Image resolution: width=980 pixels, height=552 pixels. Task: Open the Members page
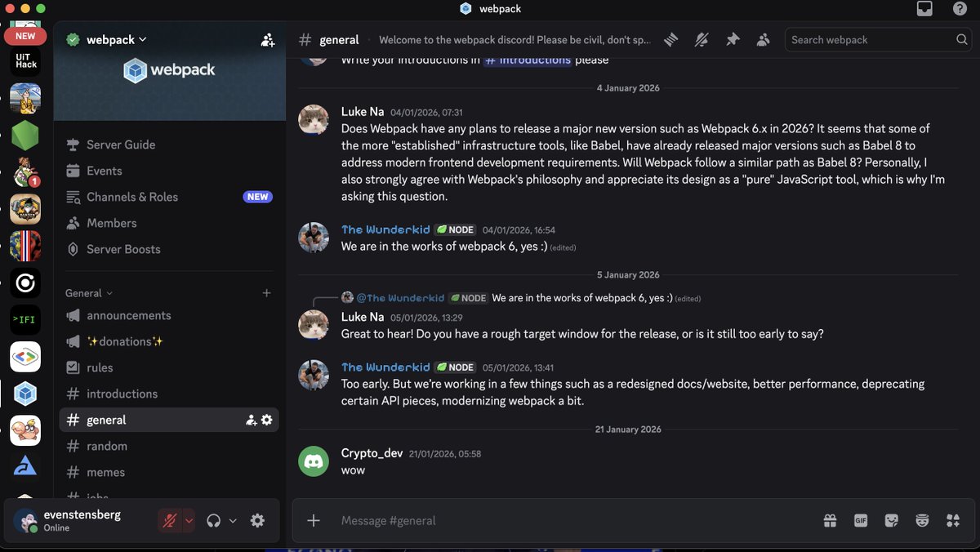169,223
